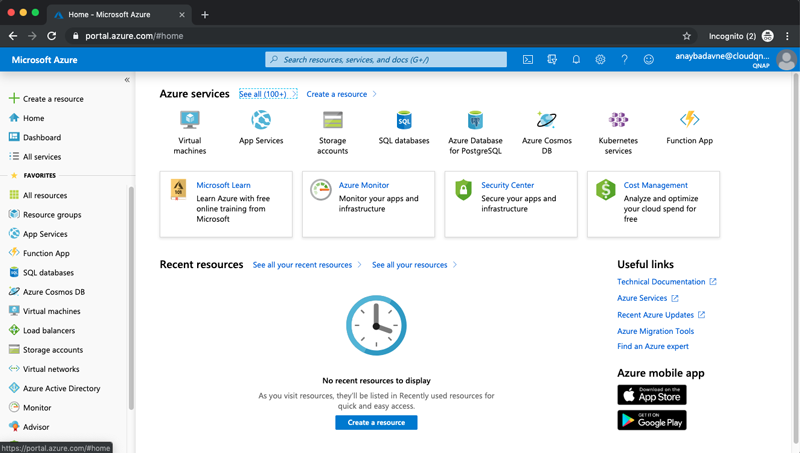Viewport: 800px width, 453px height.
Task: Click Microsoft Learn card icon
Action: [x=178, y=190]
